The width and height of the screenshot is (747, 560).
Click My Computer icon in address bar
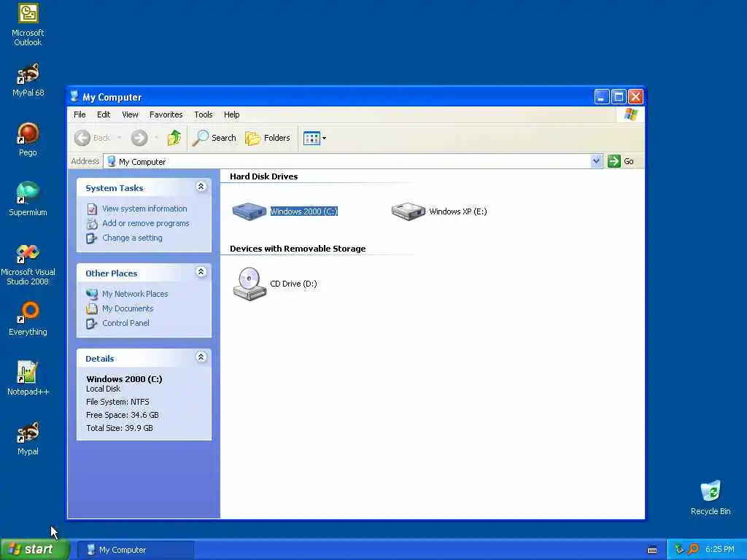point(112,161)
